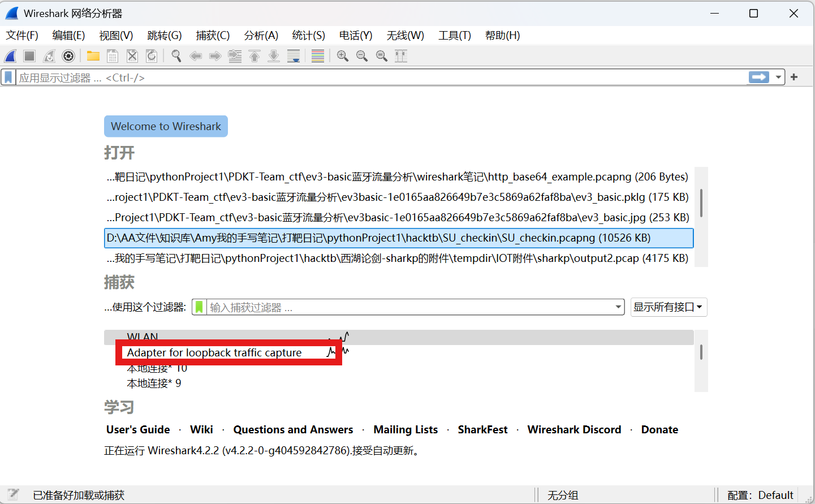Screen dimensions: 815x504
Task: Open the 跳转(G) menu
Action: tap(165, 36)
